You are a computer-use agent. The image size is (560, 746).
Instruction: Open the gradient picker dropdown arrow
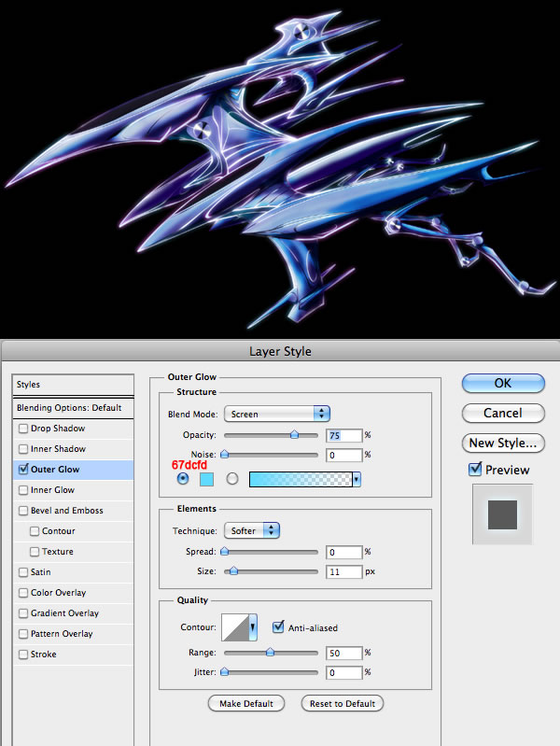coord(357,479)
